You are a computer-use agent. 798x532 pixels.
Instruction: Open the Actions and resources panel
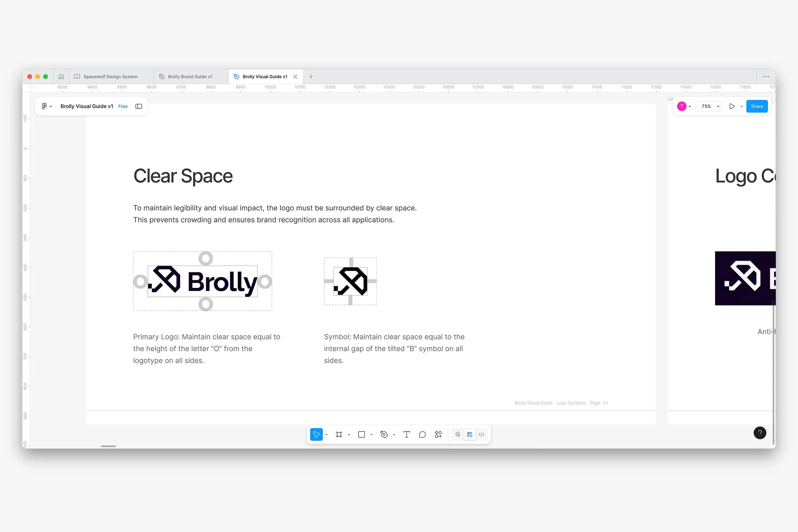coord(438,434)
